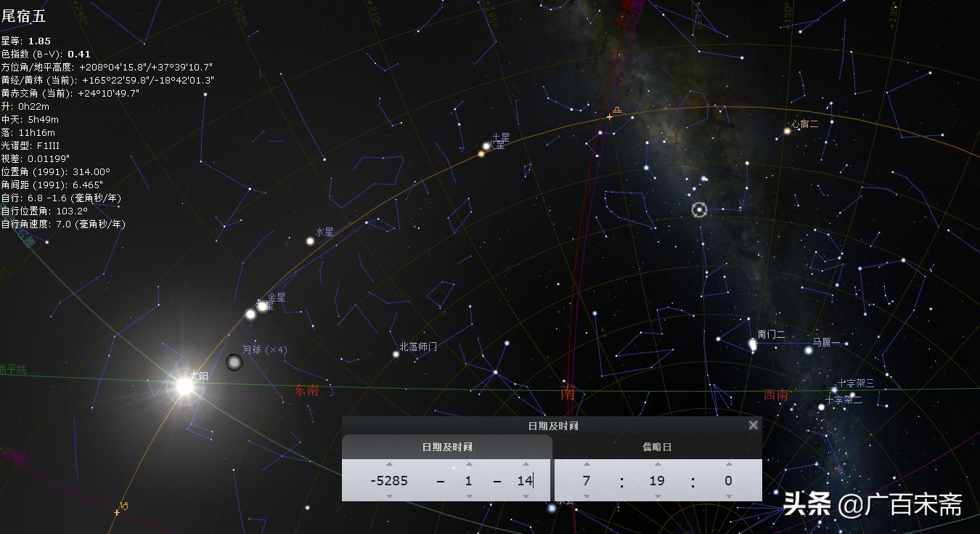Viewport: 980px width, 534px height.
Task: Switch to the 儒略日 tab
Action: pyautogui.click(x=658, y=447)
